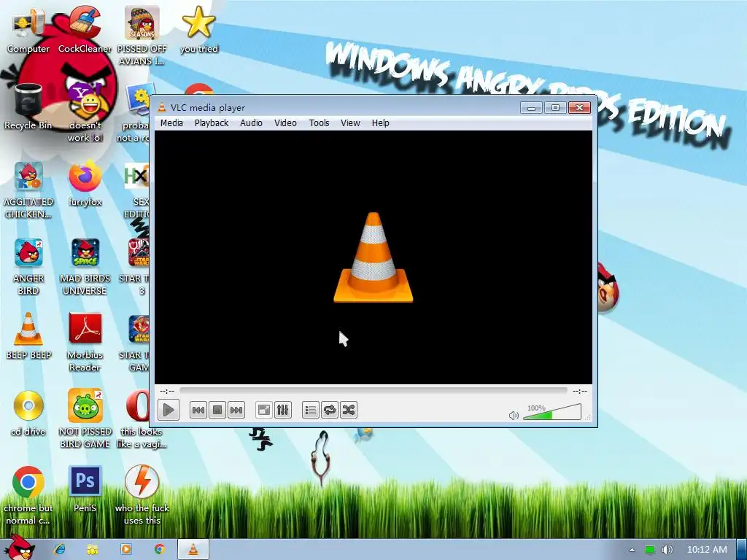Start playback with VLC Play button
This screenshot has width=747, height=560.
(169, 410)
